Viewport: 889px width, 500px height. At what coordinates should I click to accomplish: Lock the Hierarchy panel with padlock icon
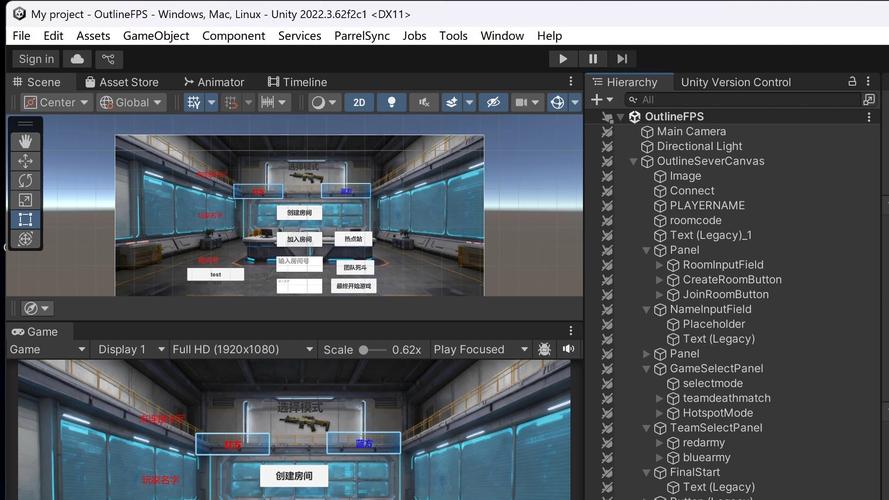[852, 82]
